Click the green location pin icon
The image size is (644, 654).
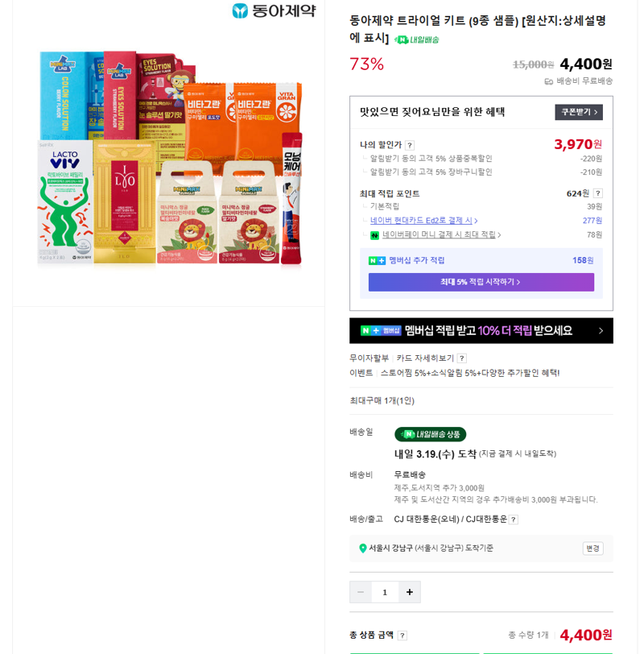(362, 548)
